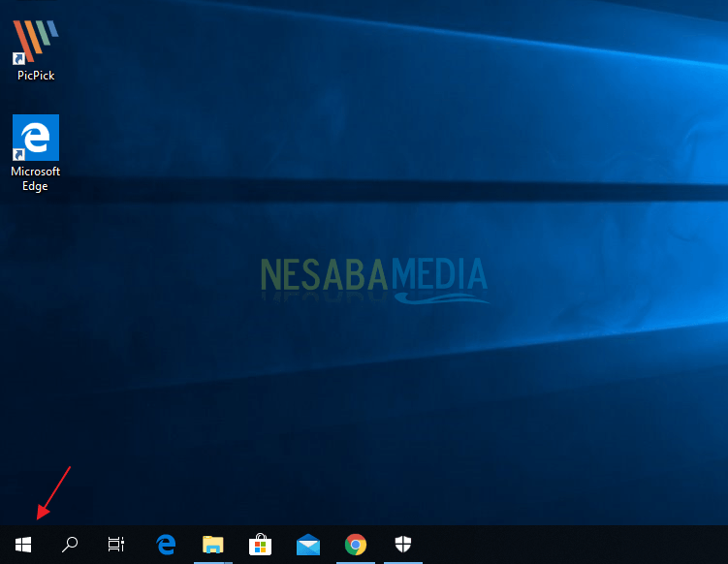The image size is (728, 564).
Task: Select the PicPick desktop shortcut icon
Action: [x=36, y=43]
